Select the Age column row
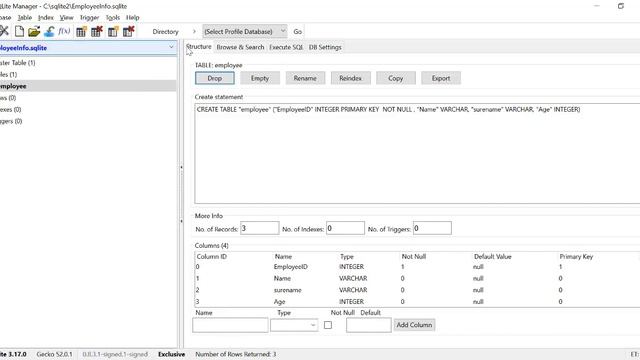The image size is (640, 360). tap(417, 302)
